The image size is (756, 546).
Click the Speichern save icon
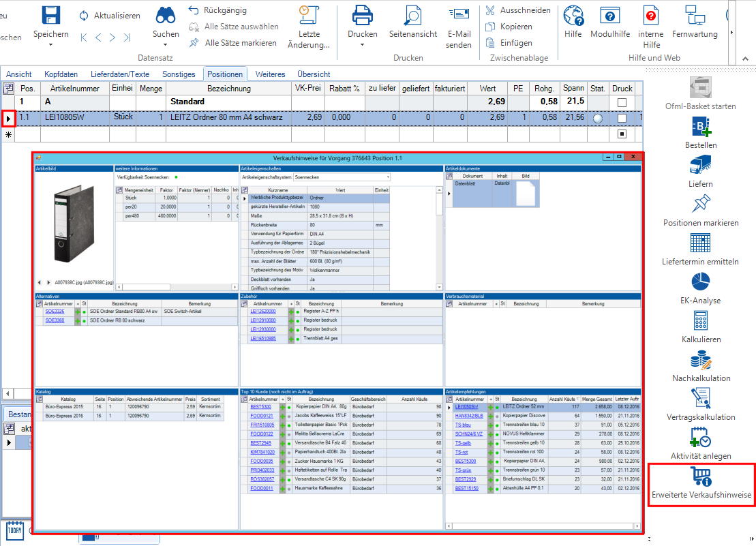pos(50,16)
